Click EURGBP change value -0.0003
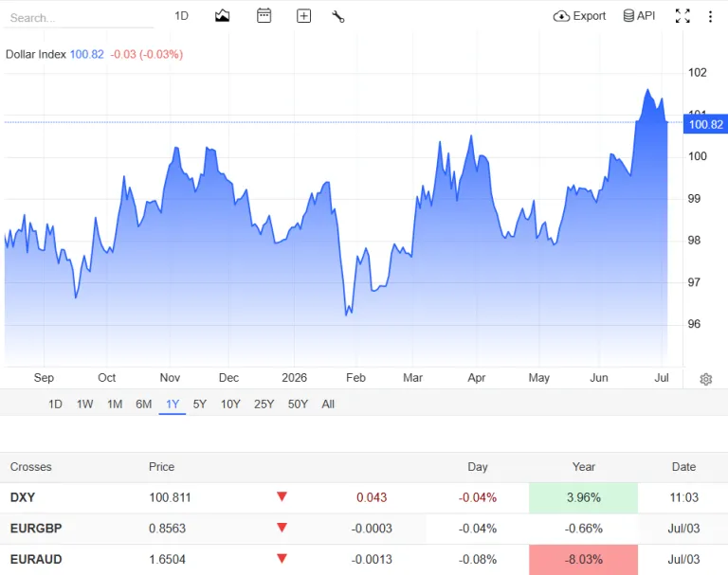This screenshot has width=728, height=575. (x=372, y=529)
